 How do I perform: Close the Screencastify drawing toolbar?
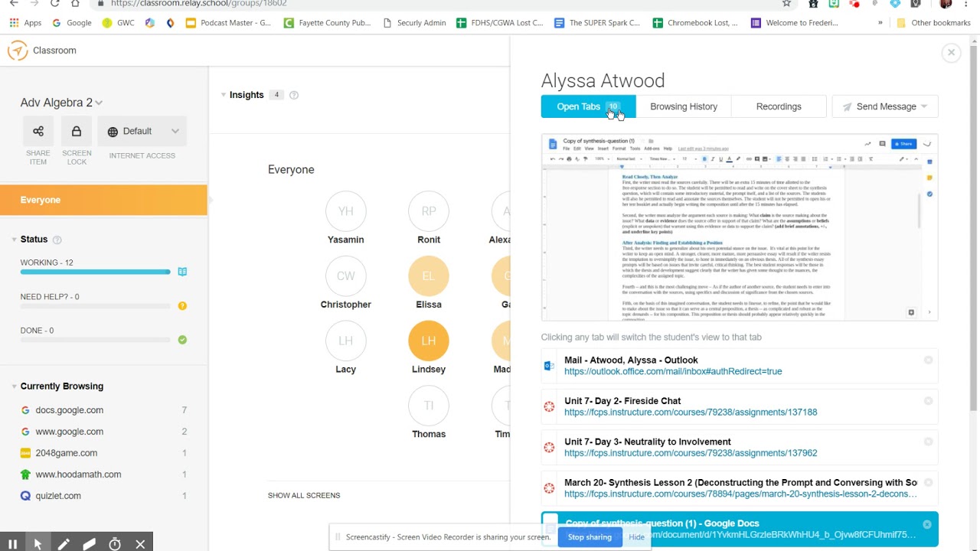click(x=140, y=544)
